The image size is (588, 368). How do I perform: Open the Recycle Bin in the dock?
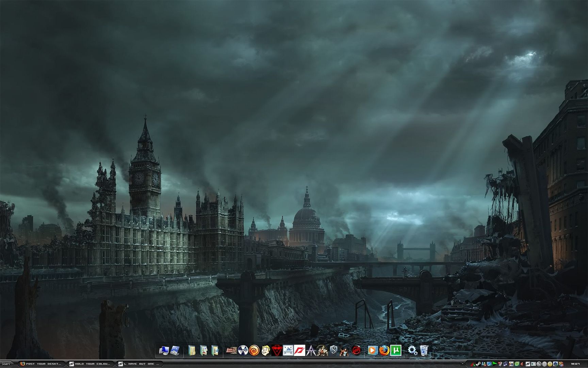pos(424,350)
